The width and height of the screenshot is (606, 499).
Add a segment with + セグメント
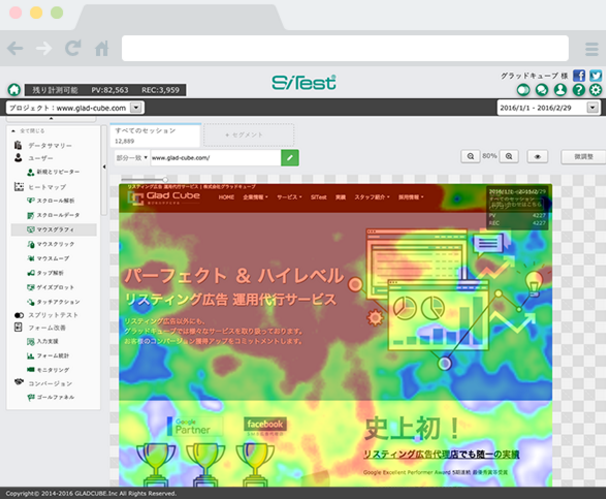(249, 135)
